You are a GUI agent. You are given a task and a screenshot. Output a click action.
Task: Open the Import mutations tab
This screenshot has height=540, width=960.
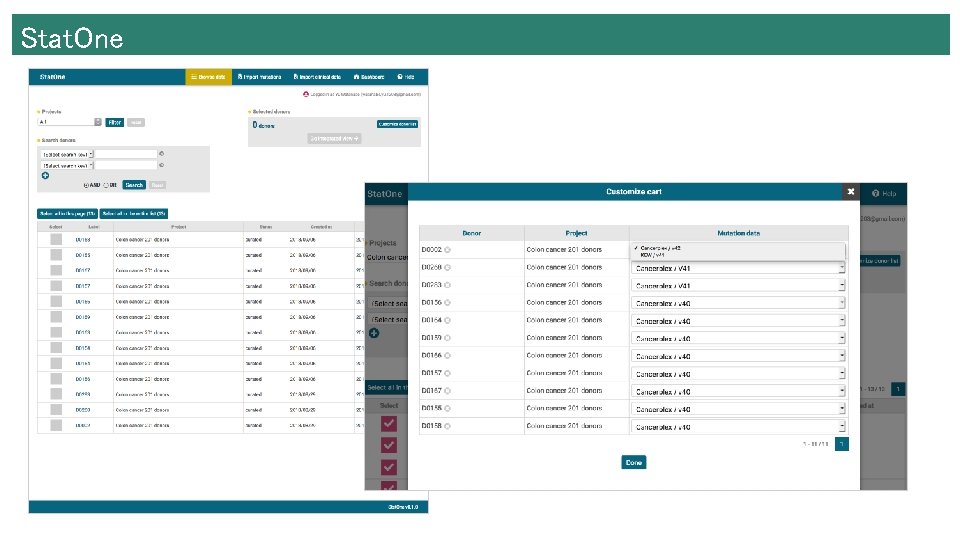pos(260,77)
